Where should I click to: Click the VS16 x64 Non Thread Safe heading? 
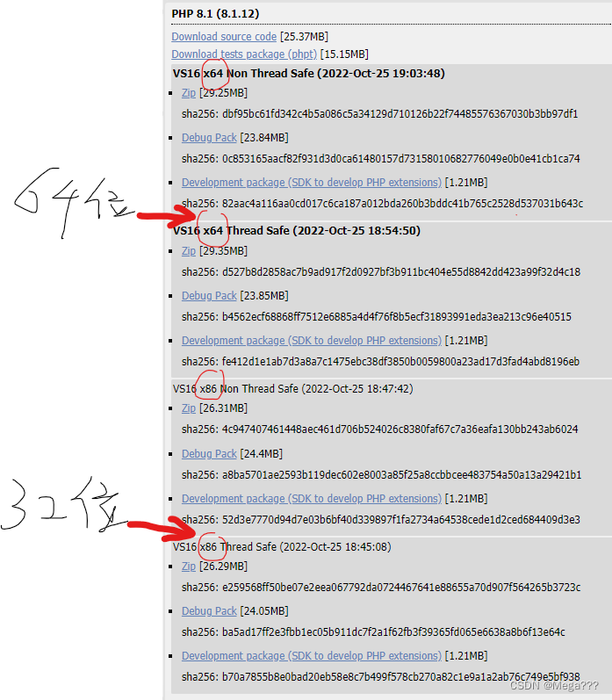[309, 73]
